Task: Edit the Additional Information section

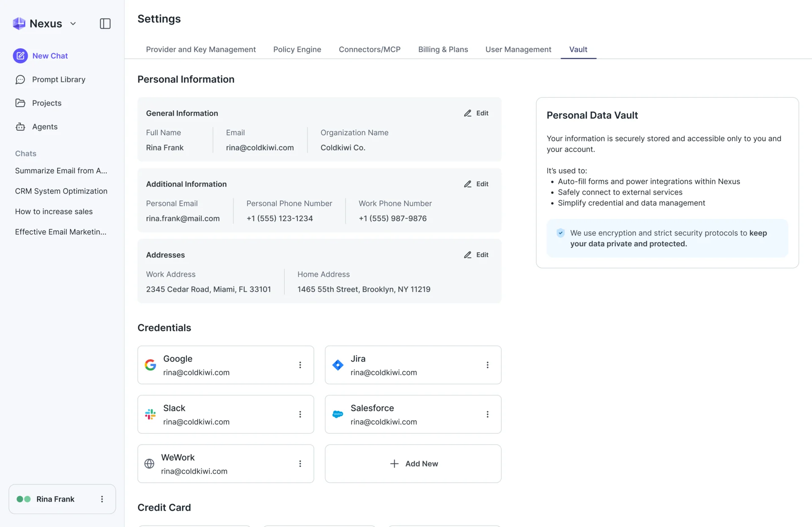Action: 476,184
